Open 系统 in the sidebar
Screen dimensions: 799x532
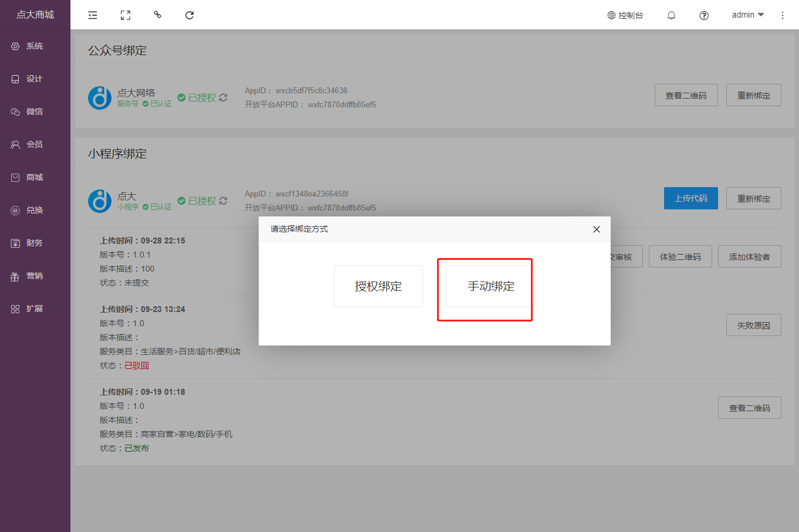35,46
